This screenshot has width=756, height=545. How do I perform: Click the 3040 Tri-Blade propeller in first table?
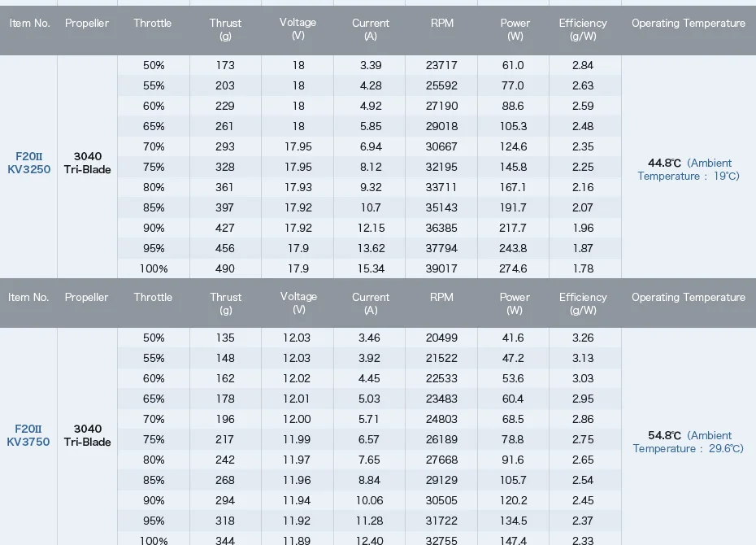pos(87,163)
